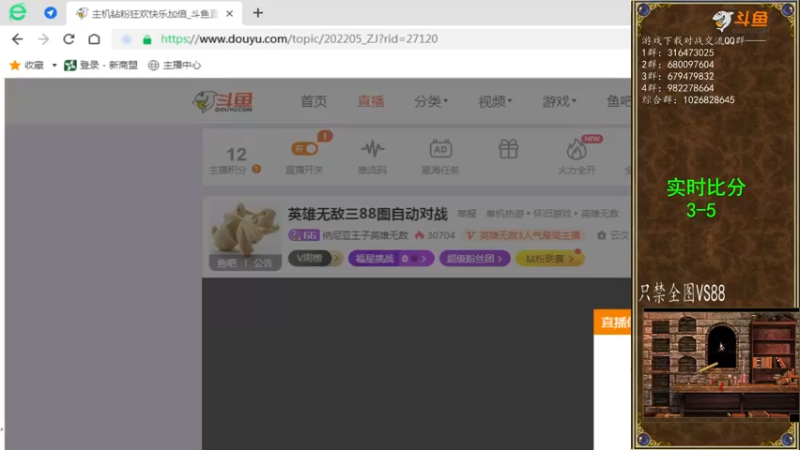Click the gift box icon
Screen dimensions: 800x450
coord(508,149)
